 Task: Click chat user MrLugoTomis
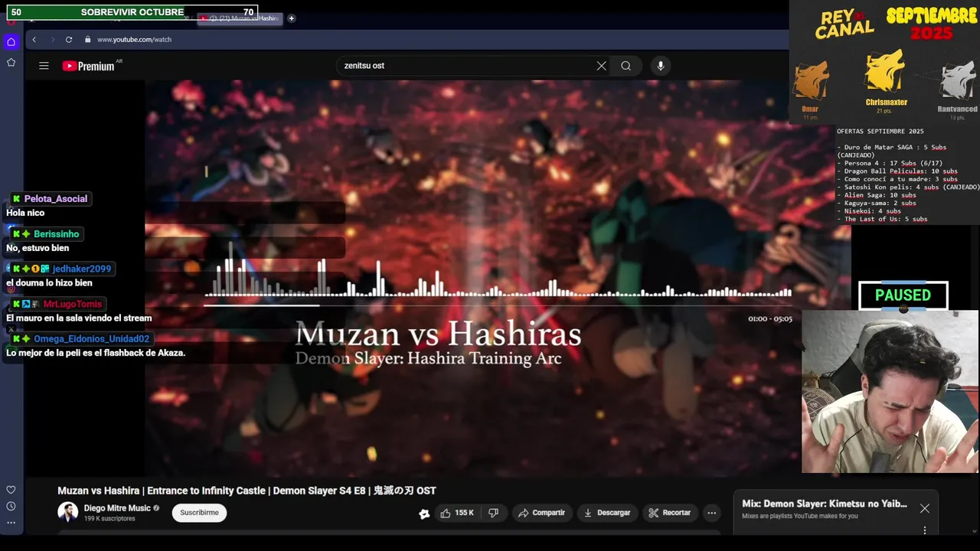[72, 304]
